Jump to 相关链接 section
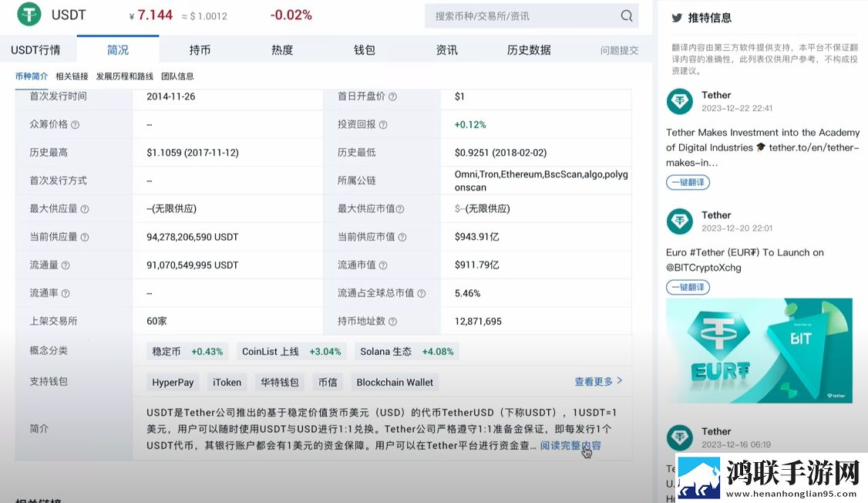The image size is (868, 503). pyautogui.click(x=72, y=76)
